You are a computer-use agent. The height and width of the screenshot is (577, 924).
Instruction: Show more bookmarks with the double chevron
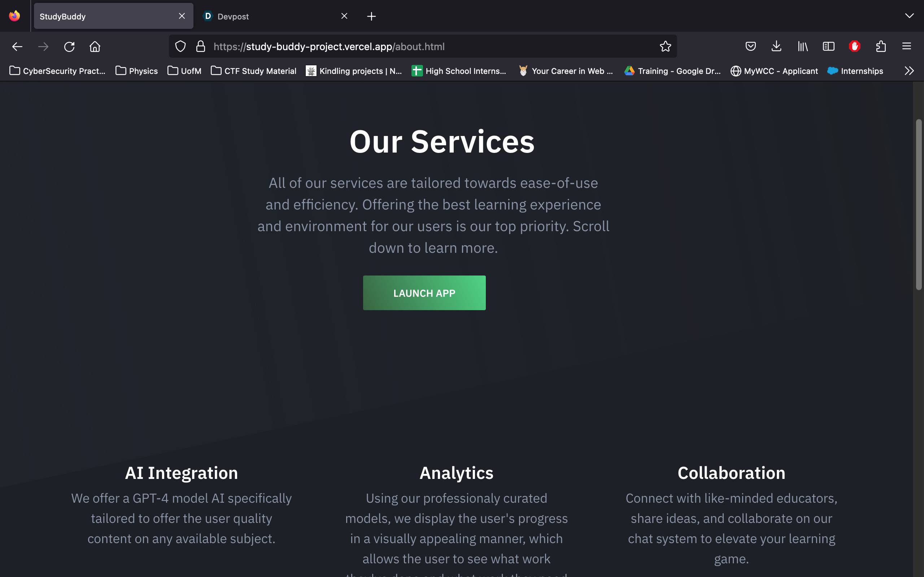coord(909,71)
